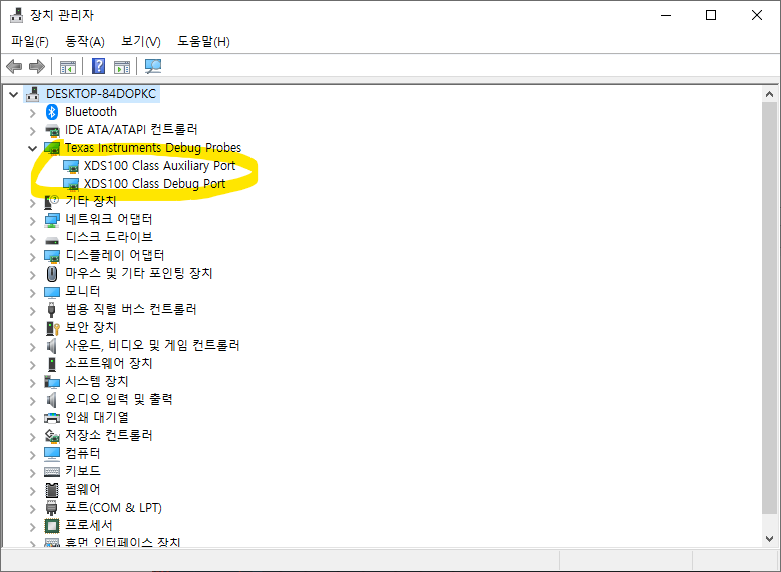The width and height of the screenshot is (781, 572).
Task: Select the 펌웨어 label
Action: [83, 489]
